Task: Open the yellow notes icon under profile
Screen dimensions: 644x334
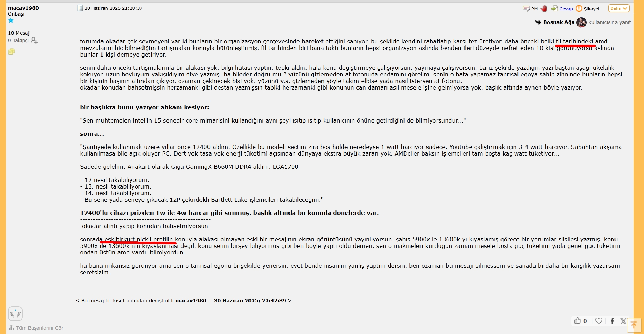Action: [x=11, y=52]
